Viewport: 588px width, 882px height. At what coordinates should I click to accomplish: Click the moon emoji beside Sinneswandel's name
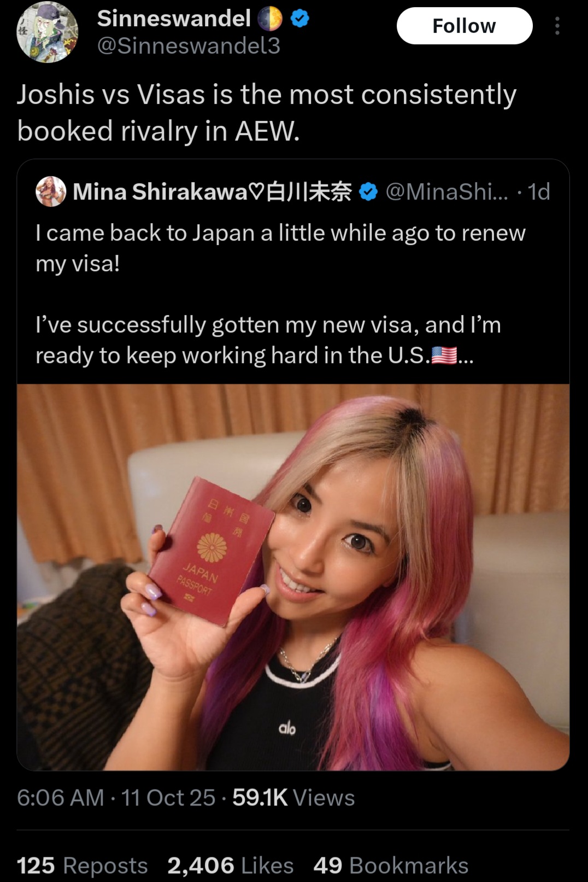coord(270,19)
